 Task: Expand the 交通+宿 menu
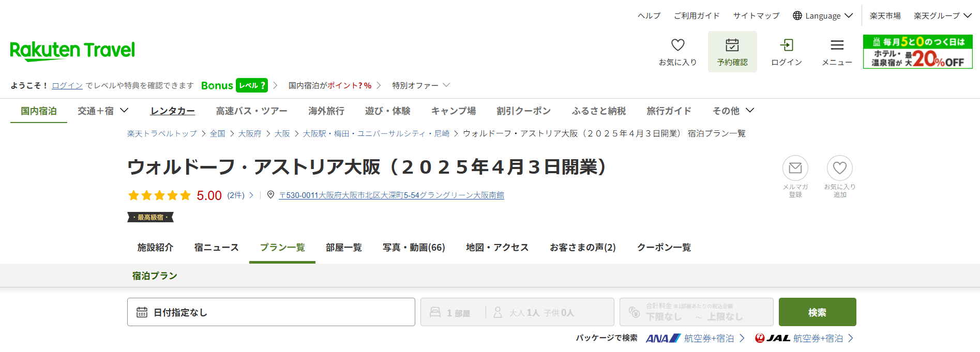pyautogui.click(x=102, y=111)
